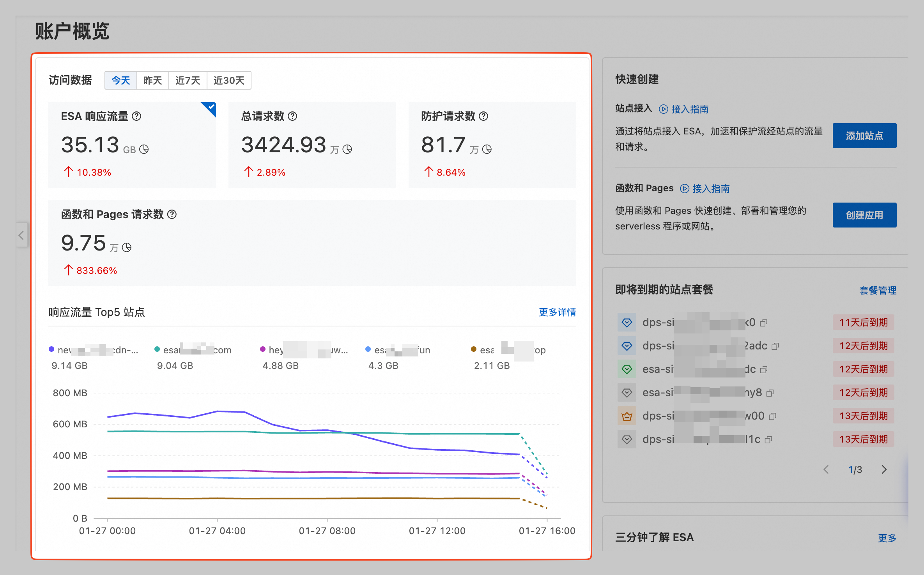Switch to 近7天 time range tab

point(188,80)
